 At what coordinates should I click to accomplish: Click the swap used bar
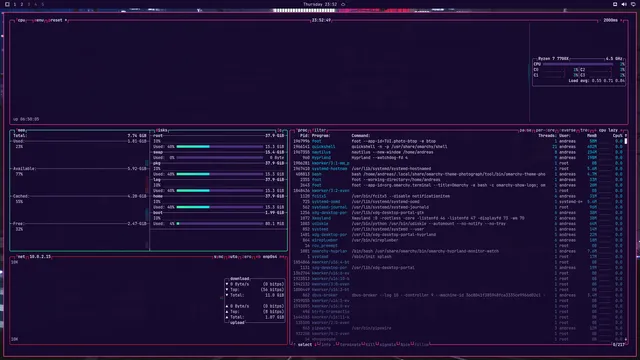click(220, 158)
